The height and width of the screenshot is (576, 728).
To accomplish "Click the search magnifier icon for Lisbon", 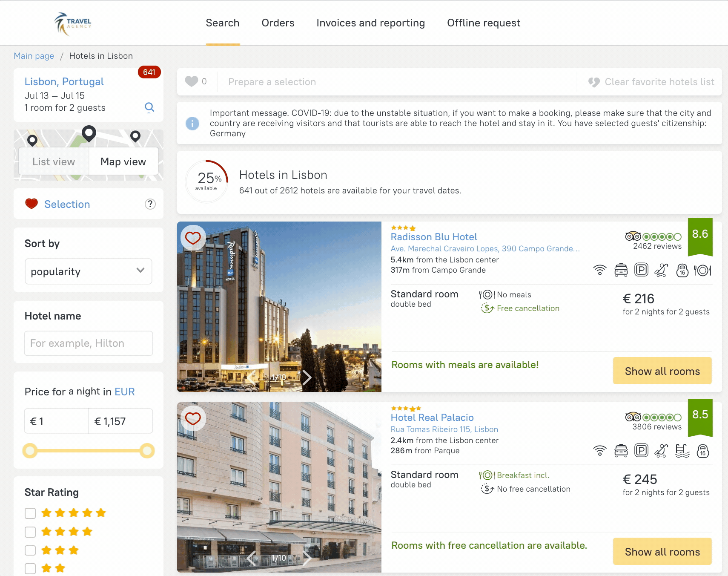I will (149, 107).
